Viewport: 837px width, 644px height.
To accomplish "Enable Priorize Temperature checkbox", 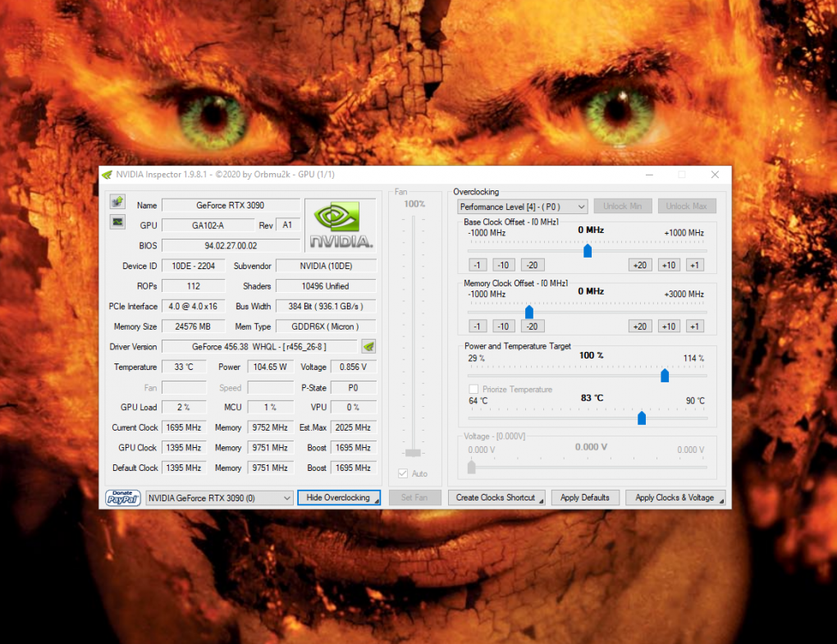I will pos(473,389).
